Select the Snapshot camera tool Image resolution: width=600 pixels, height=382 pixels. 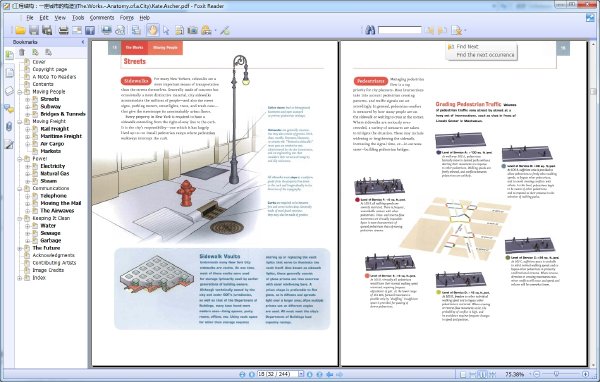pyautogui.click(x=192, y=30)
